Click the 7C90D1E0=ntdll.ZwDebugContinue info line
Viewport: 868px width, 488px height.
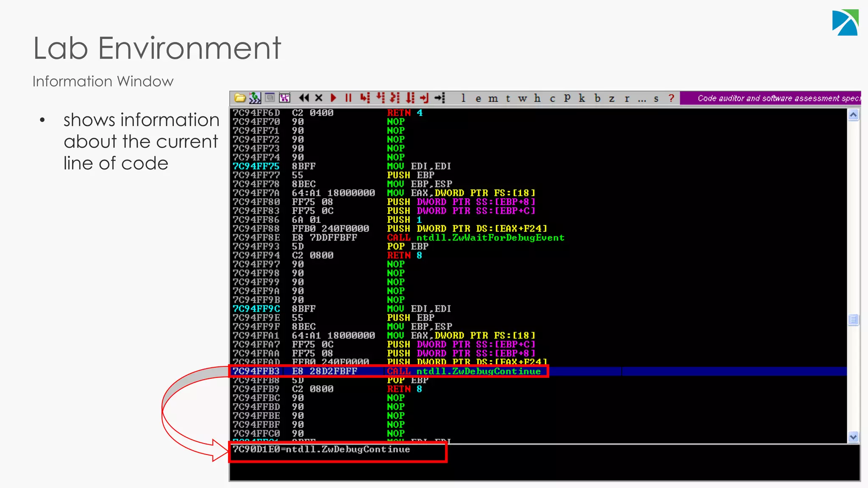click(x=321, y=449)
